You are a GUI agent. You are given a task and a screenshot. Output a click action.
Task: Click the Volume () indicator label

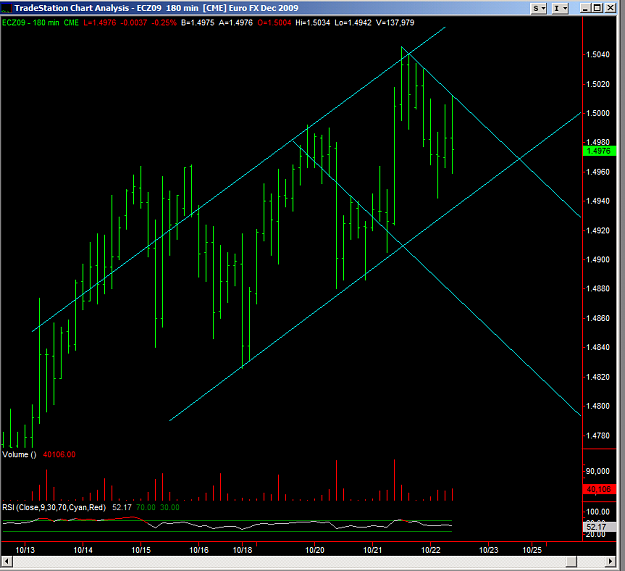coord(19,455)
